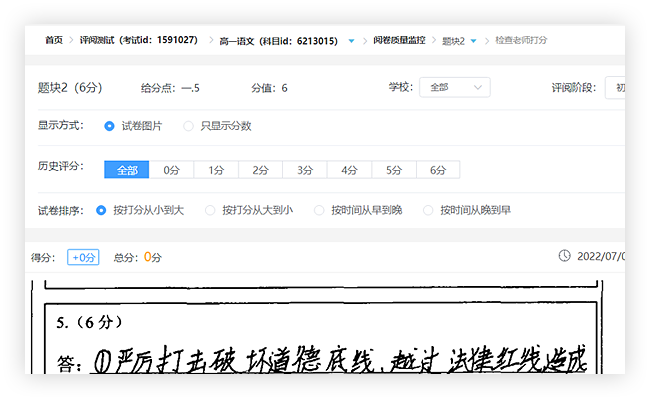Pick 按时间从晚到早 sort order
Image resolution: width=650 pixels, height=400 pixels.
tap(429, 210)
